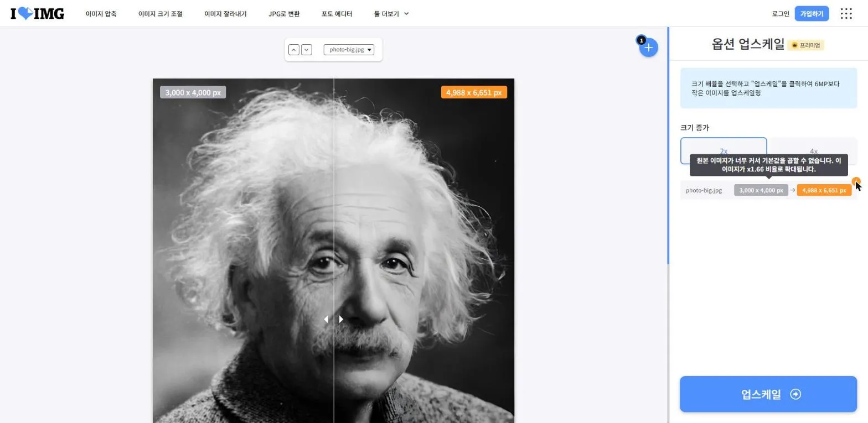Open the photo-big.jpg file dropdown

[349, 50]
